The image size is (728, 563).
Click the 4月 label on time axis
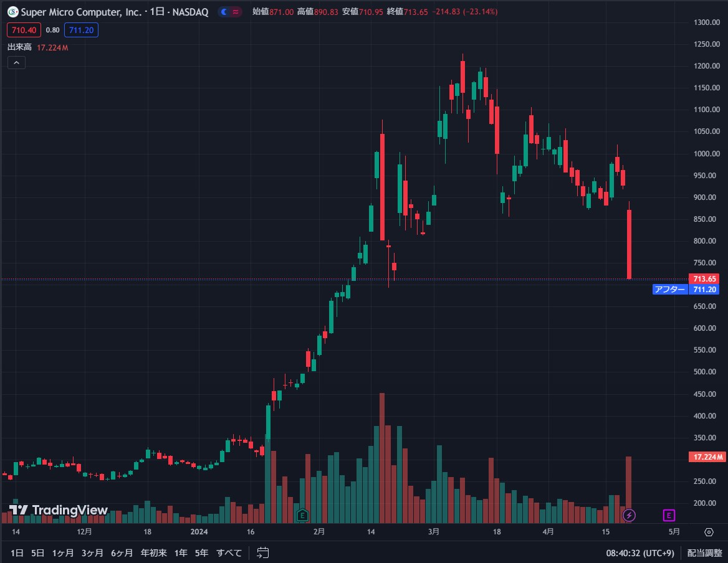(x=548, y=532)
